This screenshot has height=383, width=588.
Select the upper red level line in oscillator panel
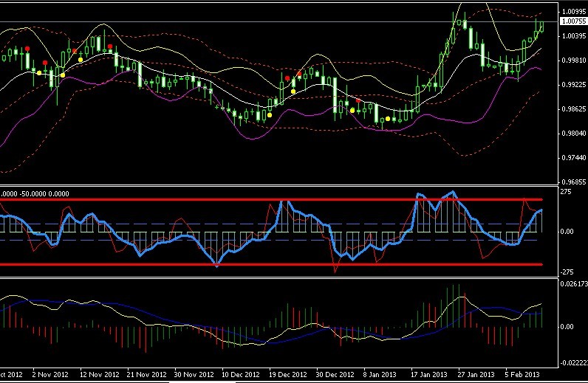271,200
